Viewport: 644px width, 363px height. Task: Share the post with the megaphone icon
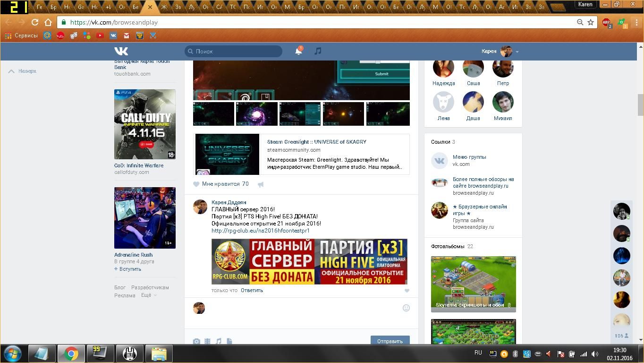[x=261, y=184]
